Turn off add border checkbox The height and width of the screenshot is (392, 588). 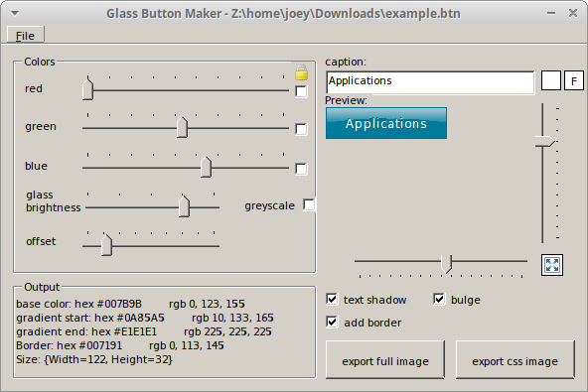coord(332,322)
